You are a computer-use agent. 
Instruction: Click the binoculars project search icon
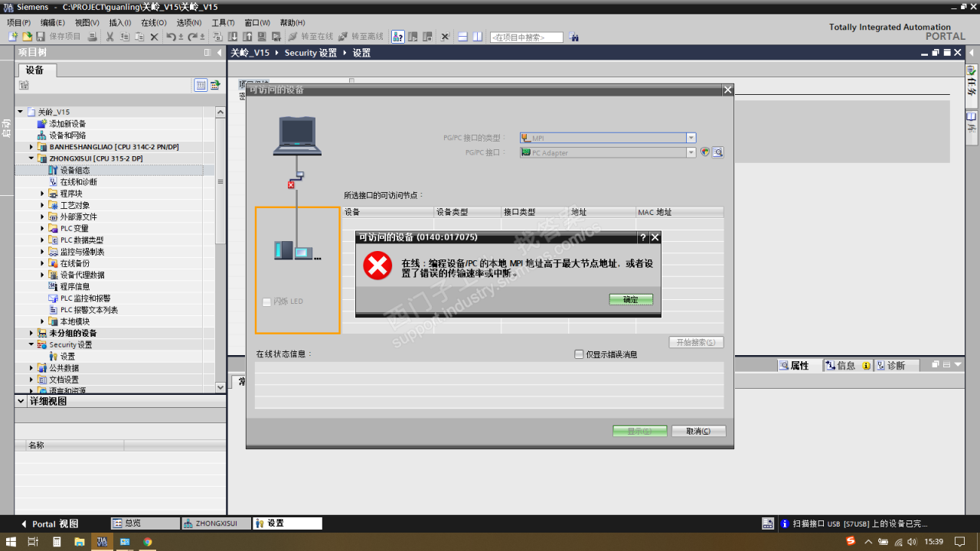coord(574,37)
